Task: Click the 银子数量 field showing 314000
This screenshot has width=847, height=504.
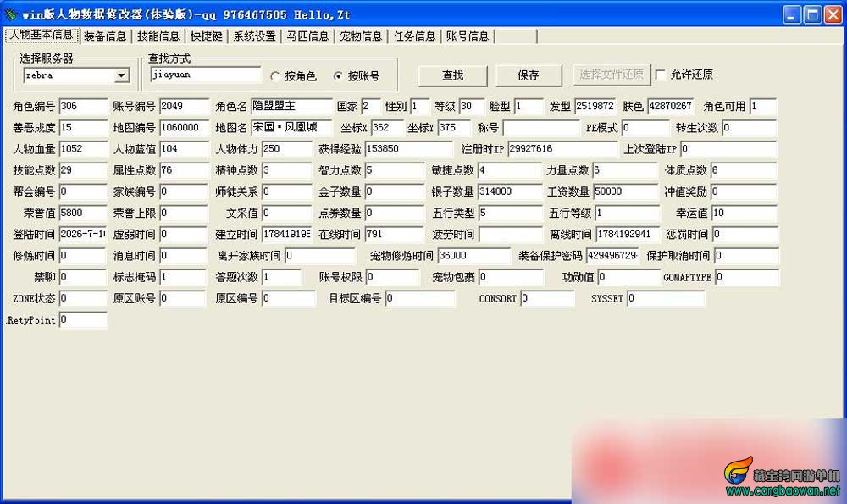Action: point(510,191)
